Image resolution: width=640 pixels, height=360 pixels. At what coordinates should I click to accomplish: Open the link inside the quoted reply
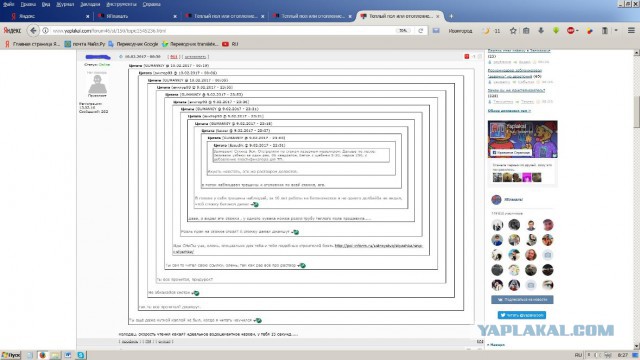point(378,246)
